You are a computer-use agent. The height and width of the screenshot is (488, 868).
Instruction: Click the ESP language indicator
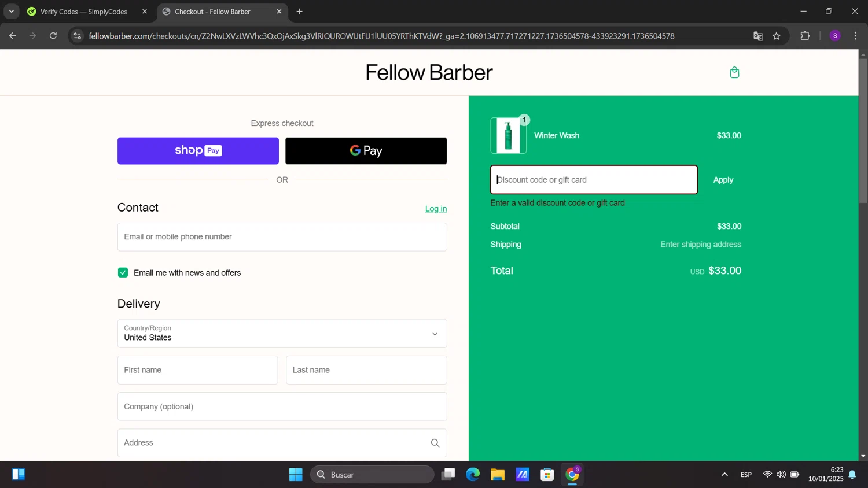coord(746,475)
